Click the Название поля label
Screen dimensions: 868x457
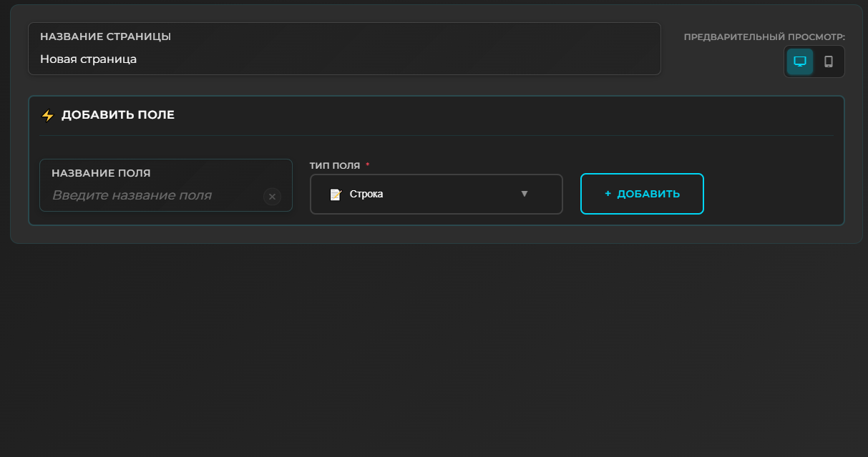(x=101, y=173)
